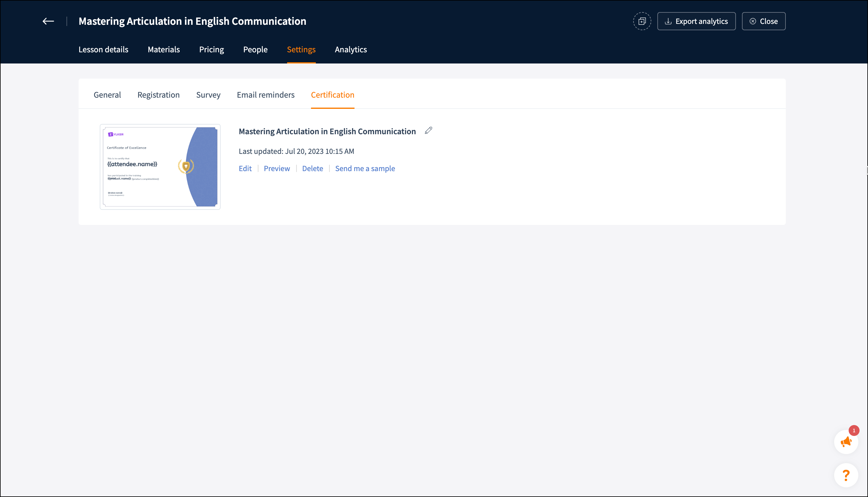Select the General settings sub-tab
Screen dimensions: 868x497
pyautogui.click(x=107, y=95)
